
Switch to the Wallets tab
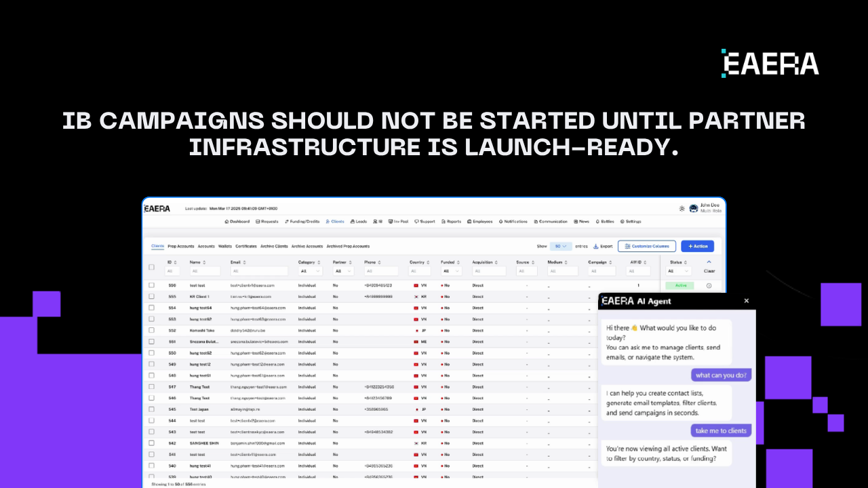pyautogui.click(x=225, y=247)
